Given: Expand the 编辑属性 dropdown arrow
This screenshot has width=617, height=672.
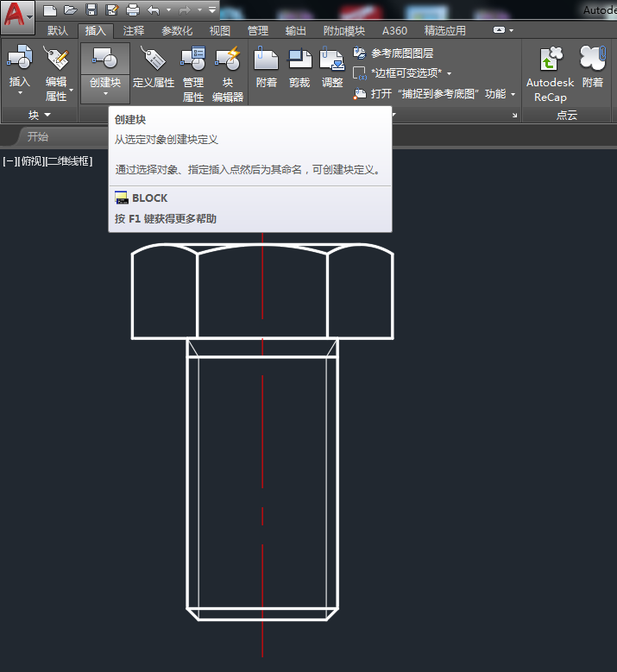Looking at the screenshot, I should click(71, 90).
